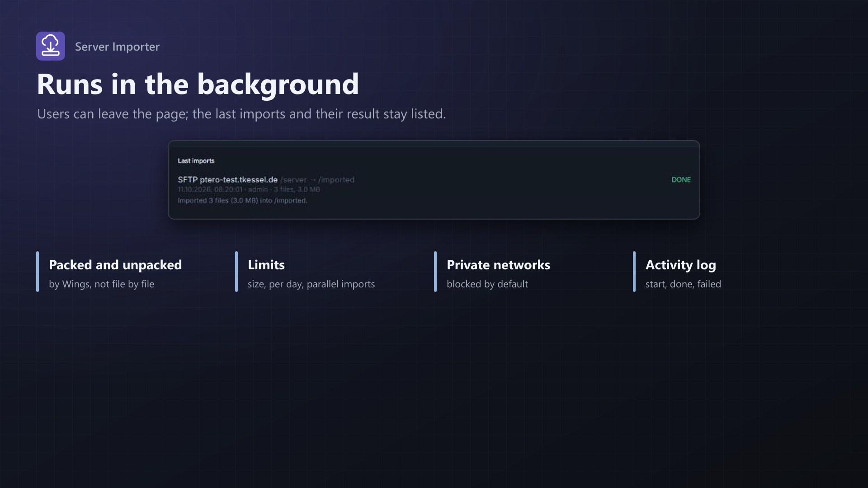Click the 'Server Importer' title text
The height and width of the screenshot is (488, 868).
pos(117,47)
